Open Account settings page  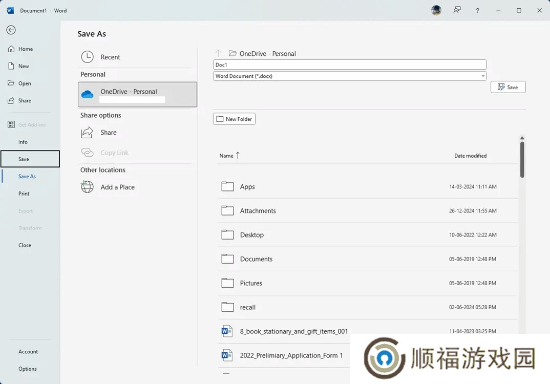pyautogui.click(x=28, y=352)
